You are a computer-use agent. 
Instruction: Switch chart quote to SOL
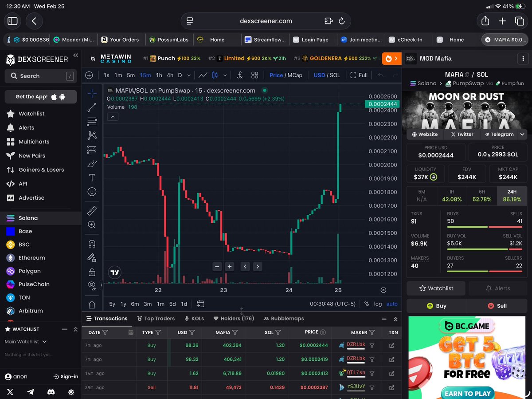tap(335, 75)
